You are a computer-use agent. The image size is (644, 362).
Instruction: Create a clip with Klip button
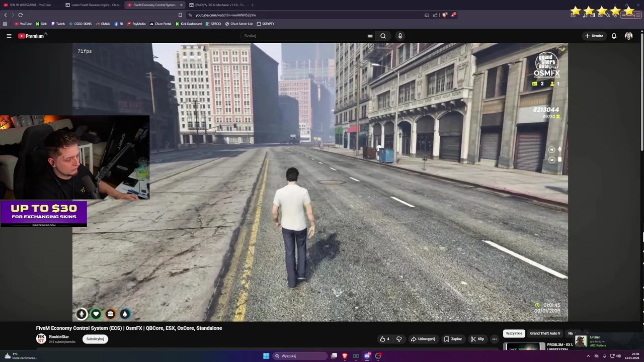(477, 339)
